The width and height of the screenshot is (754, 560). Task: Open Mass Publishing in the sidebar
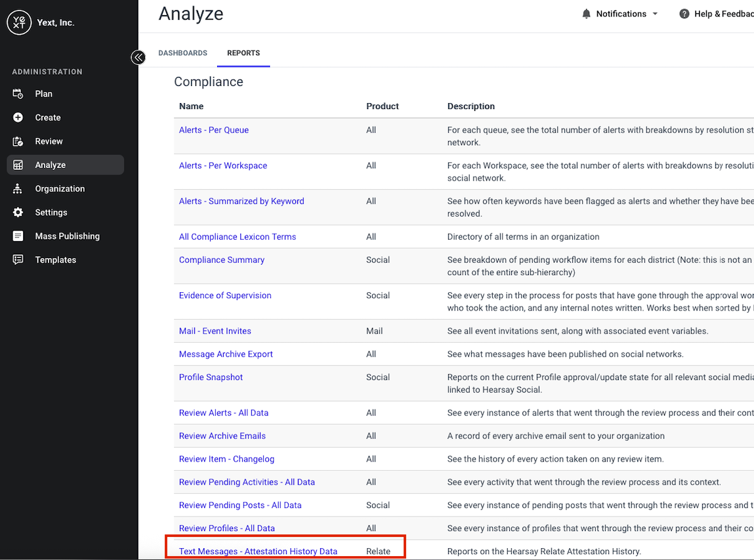tap(66, 236)
